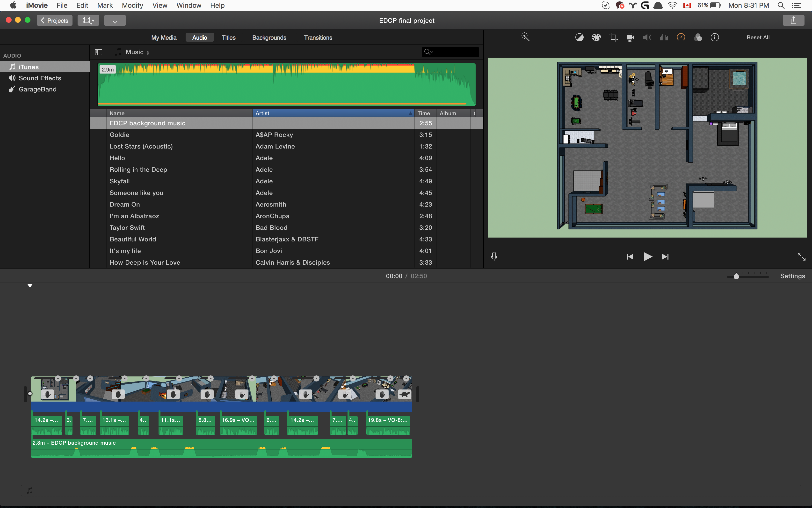Viewport: 812px width, 508px height.
Task: Open the search field options dropdown
Action: (429, 52)
